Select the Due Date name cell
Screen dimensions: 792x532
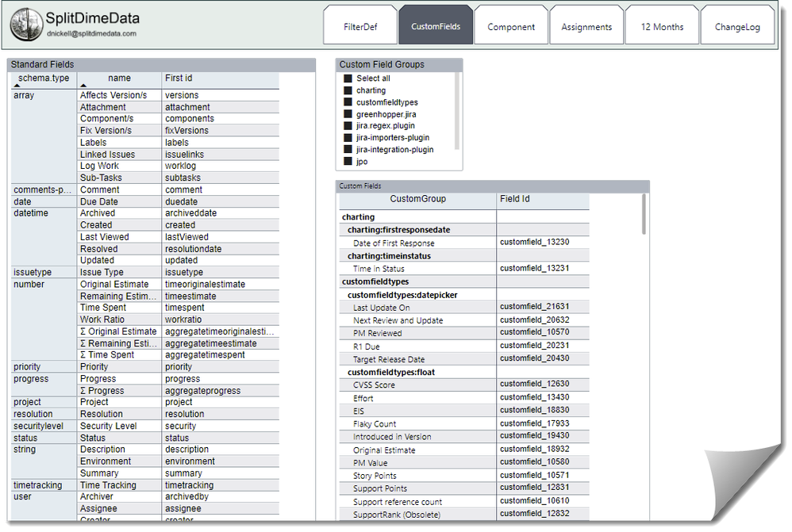(119, 201)
